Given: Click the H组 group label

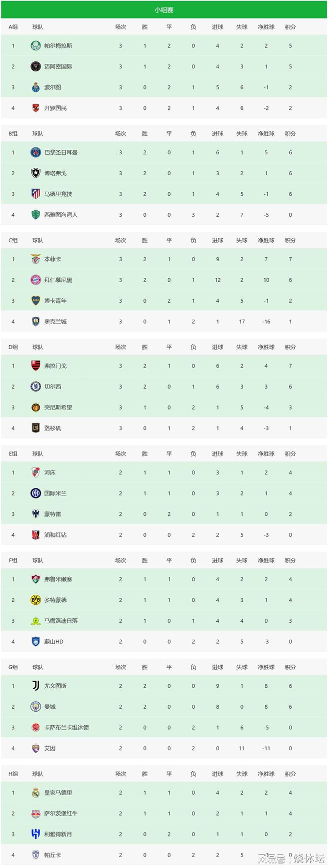Looking at the screenshot, I should tap(13, 774).
